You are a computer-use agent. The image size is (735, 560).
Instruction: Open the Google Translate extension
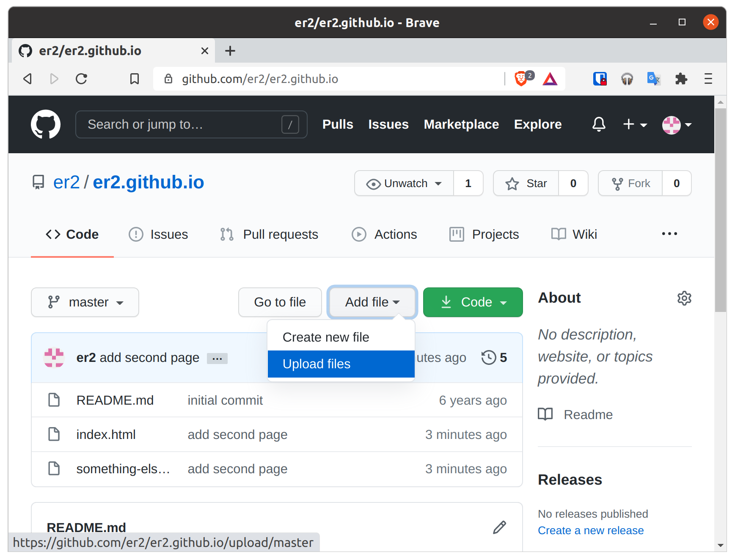tap(654, 79)
